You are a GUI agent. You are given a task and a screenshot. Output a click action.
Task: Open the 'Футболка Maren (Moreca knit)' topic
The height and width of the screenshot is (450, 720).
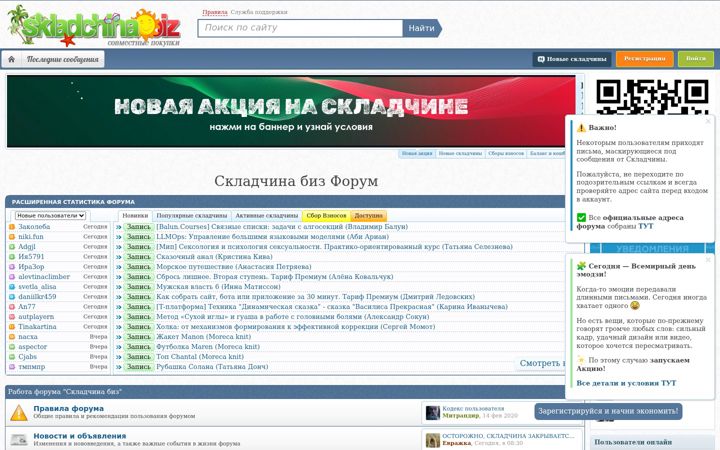pyautogui.click(x=208, y=347)
